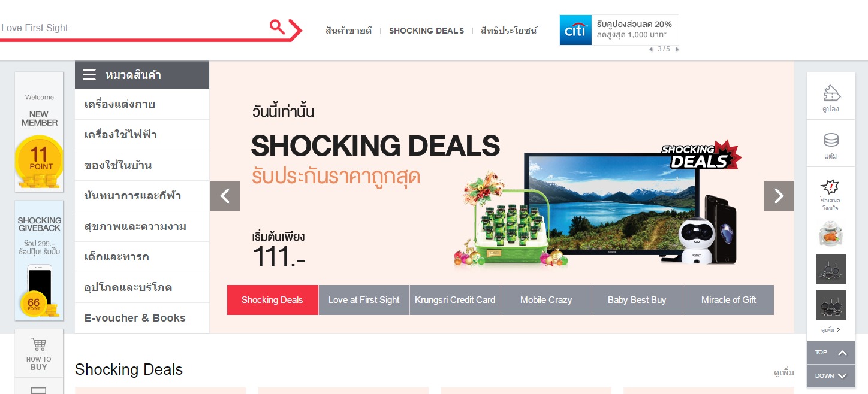
Task: Open SHOCKING DEALS top navigation link
Action: pos(426,31)
